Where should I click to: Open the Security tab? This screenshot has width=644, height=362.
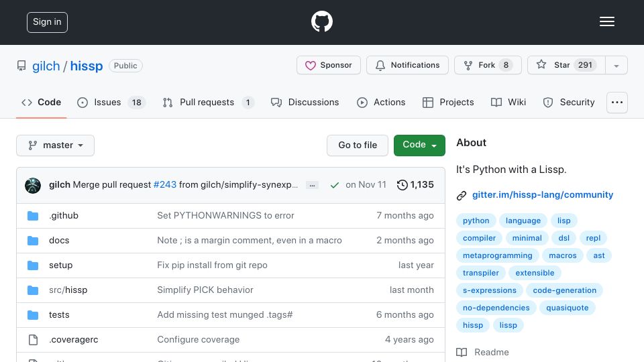click(568, 102)
